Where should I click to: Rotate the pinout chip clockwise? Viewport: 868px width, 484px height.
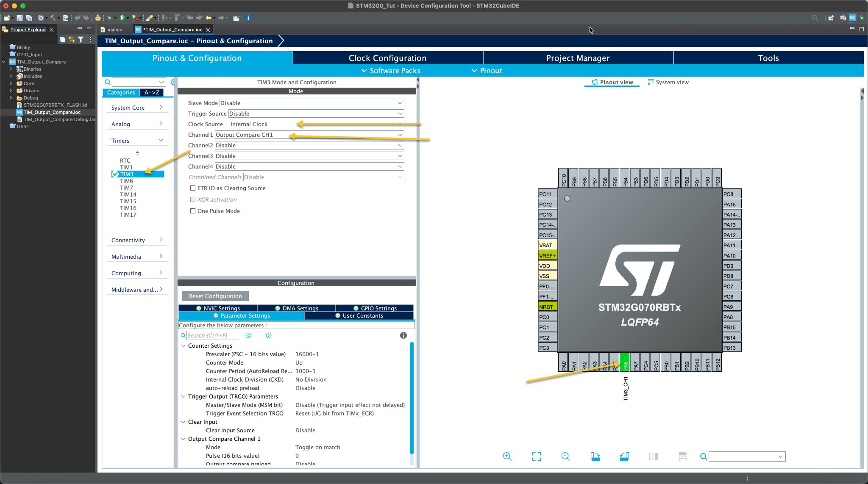(595, 456)
